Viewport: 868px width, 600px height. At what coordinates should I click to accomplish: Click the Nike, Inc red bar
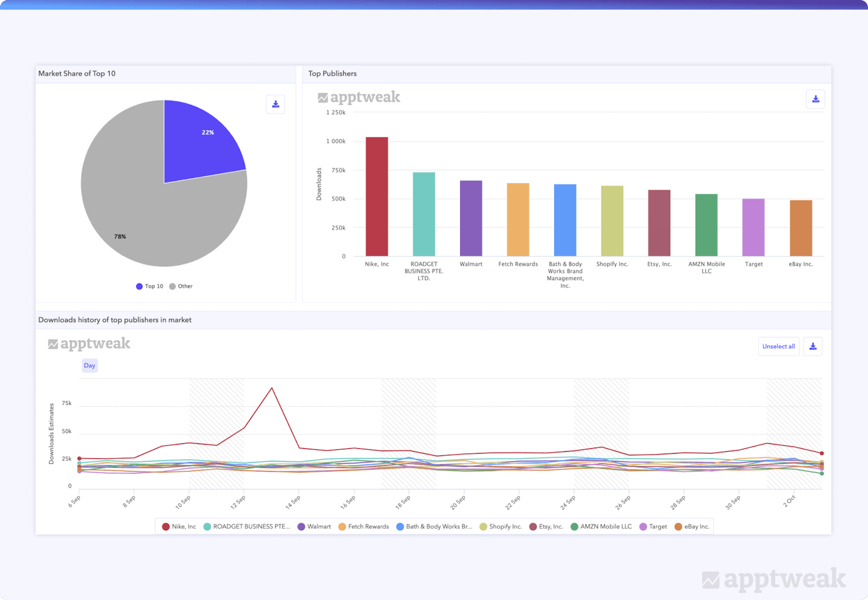click(377, 197)
